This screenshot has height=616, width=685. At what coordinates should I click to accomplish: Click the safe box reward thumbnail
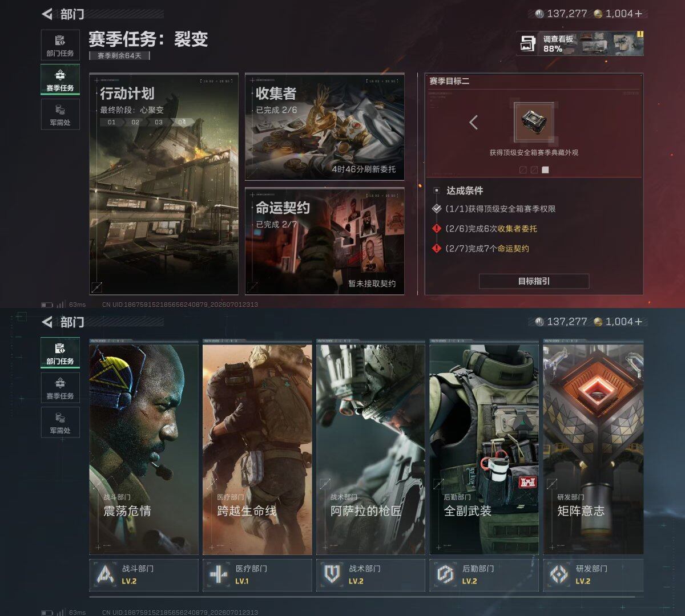pyautogui.click(x=534, y=122)
